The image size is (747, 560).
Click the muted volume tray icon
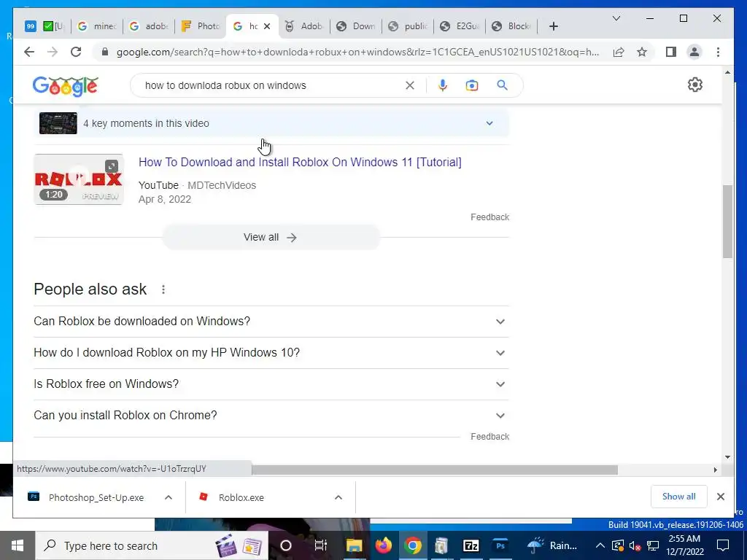click(x=635, y=545)
